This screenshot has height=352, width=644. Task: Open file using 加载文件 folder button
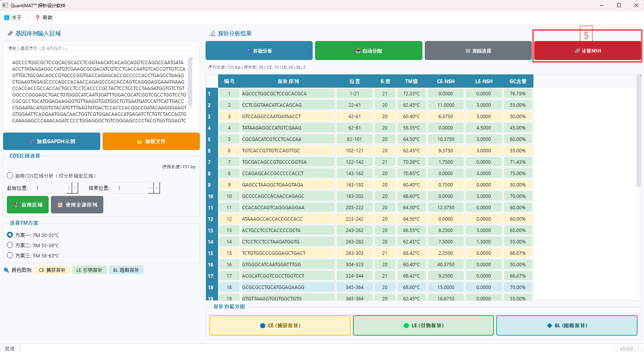pyautogui.click(x=151, y=141)
